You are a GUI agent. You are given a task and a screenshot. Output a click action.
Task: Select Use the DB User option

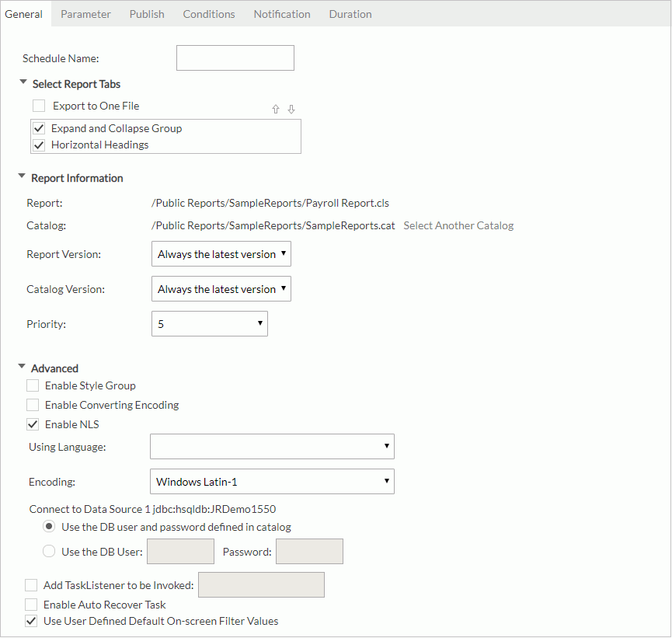(x=49, y=551)
